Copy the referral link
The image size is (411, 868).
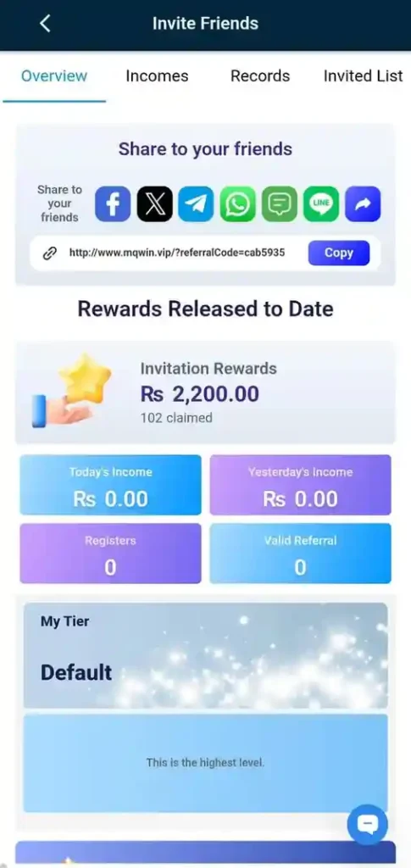pyautogui.click(x=339, y=253)
